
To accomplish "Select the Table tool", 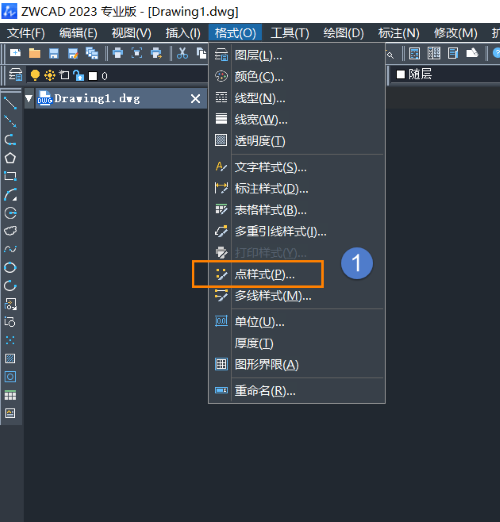I will (10, 395).
